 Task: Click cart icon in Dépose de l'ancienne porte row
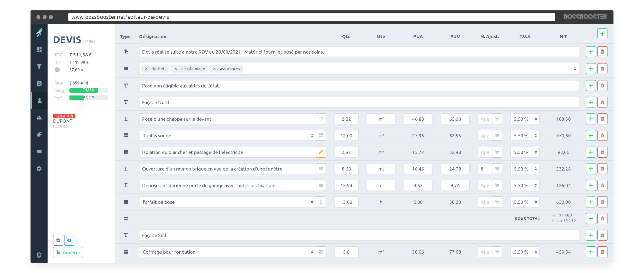[497, 185]
